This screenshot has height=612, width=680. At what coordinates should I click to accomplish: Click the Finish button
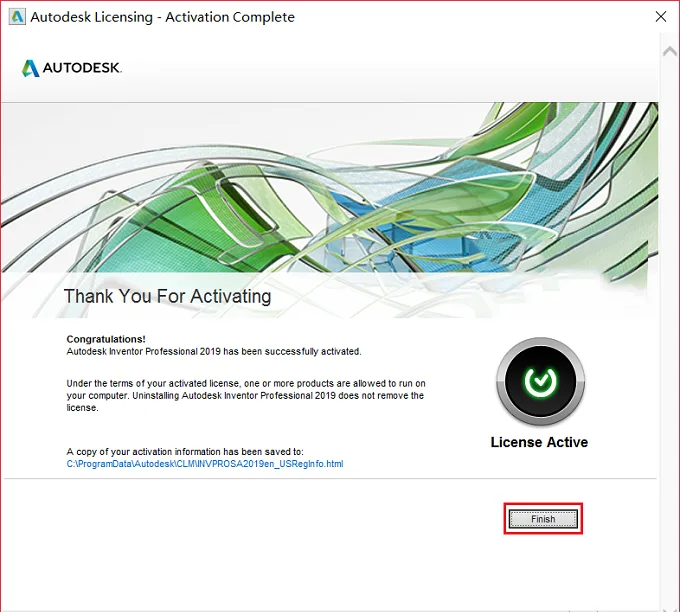(543, 519)
